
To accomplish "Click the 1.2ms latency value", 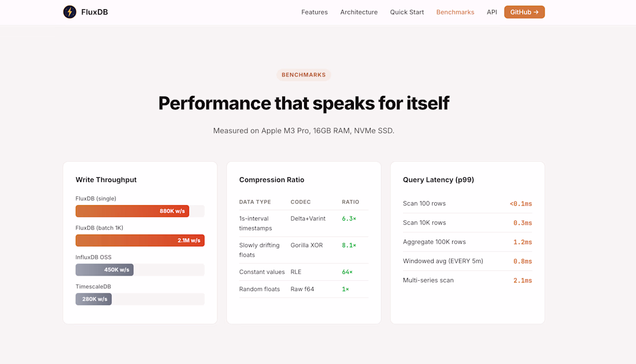I will coord(523,242).
